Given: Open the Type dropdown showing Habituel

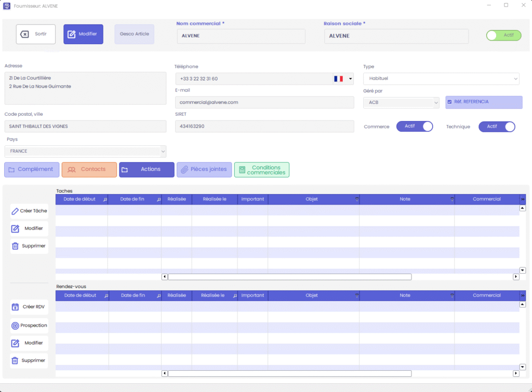Looking at the screenshot, I should coord(441,78).
